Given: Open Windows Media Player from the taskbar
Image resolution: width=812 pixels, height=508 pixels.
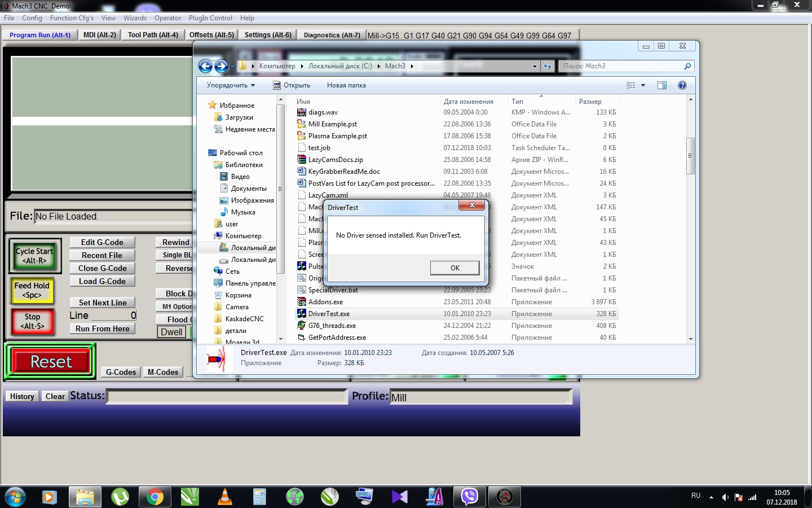Looking at the screenshot, I should pyautogui.click(x=49, y=497).
